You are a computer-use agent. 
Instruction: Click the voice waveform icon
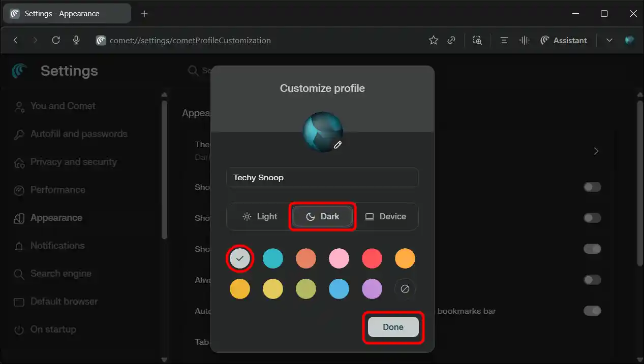click(524, 40)
